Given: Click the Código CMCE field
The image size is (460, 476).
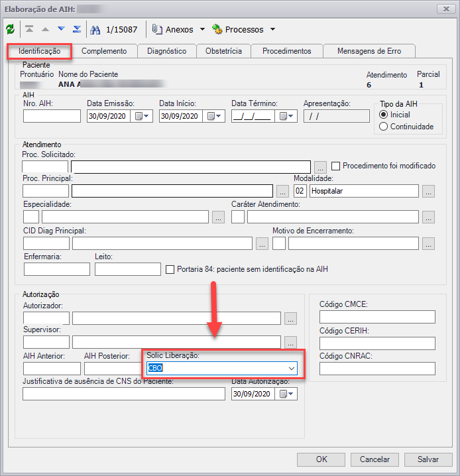Looking at the screenshot, I should [x=377, y=317].
